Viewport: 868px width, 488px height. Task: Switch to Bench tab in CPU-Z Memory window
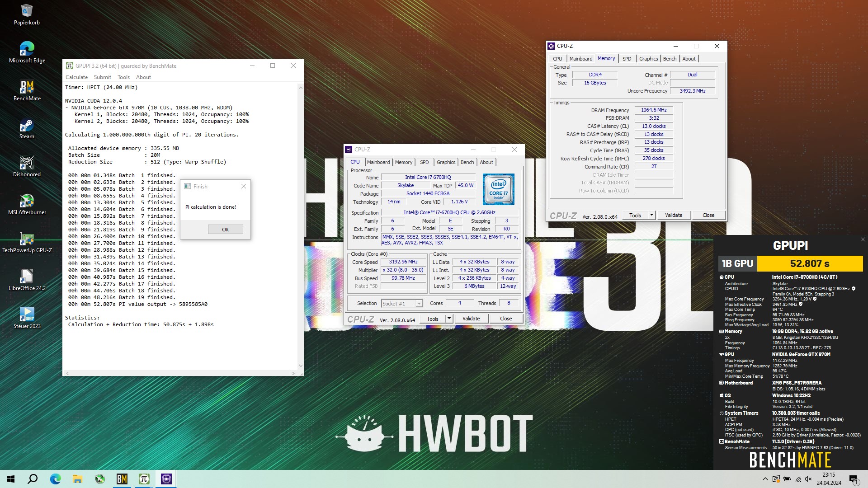click(x=670, y=59)
